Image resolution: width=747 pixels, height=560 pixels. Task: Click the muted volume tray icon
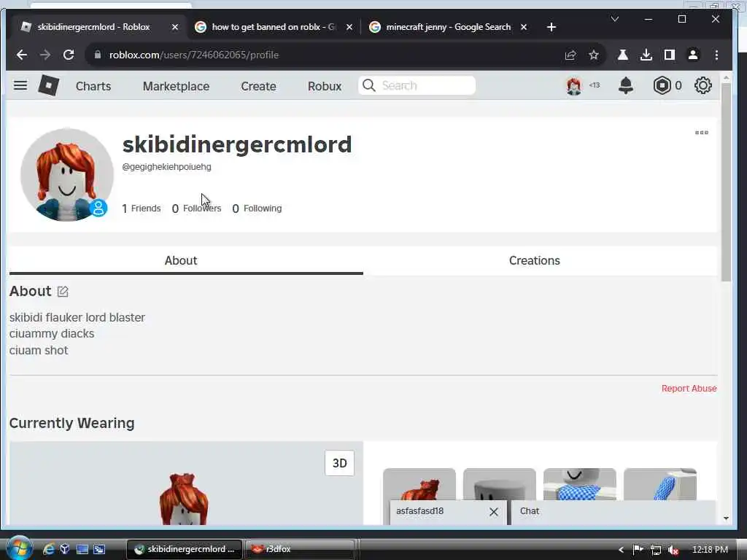pos(673,550)
